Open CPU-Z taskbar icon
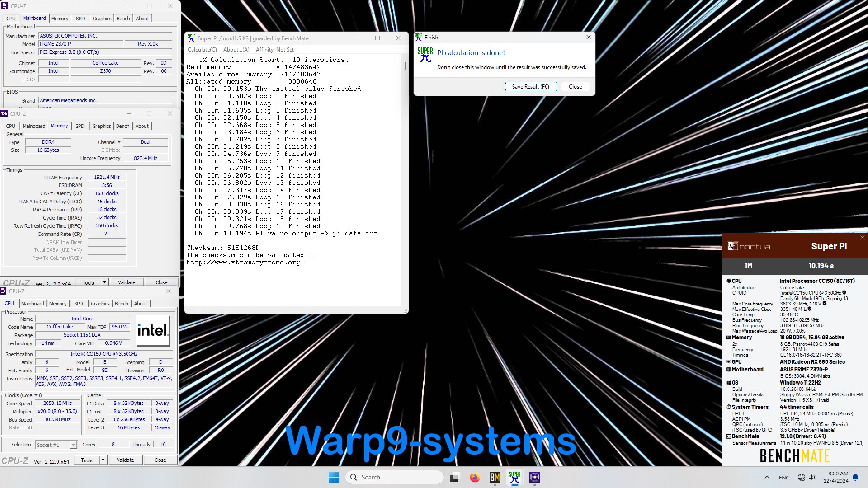 tap(535, 477)
